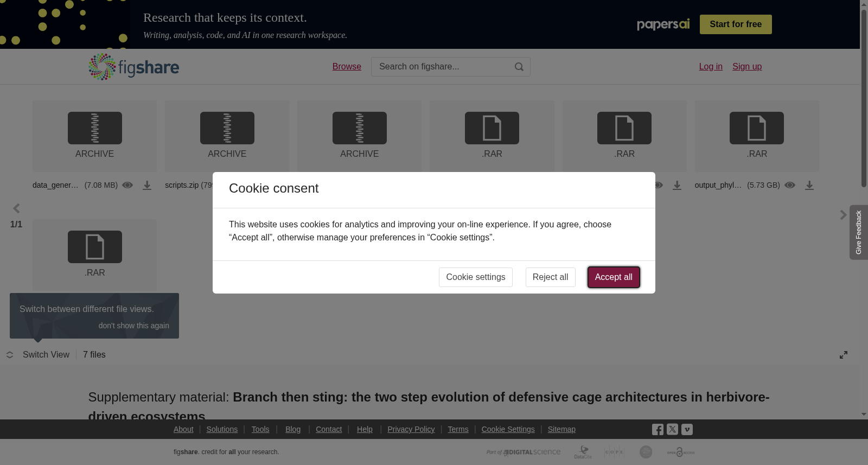
Task: Select scripts.zip ARCHIVE thumbnail
Action: (x=227, y=136)
